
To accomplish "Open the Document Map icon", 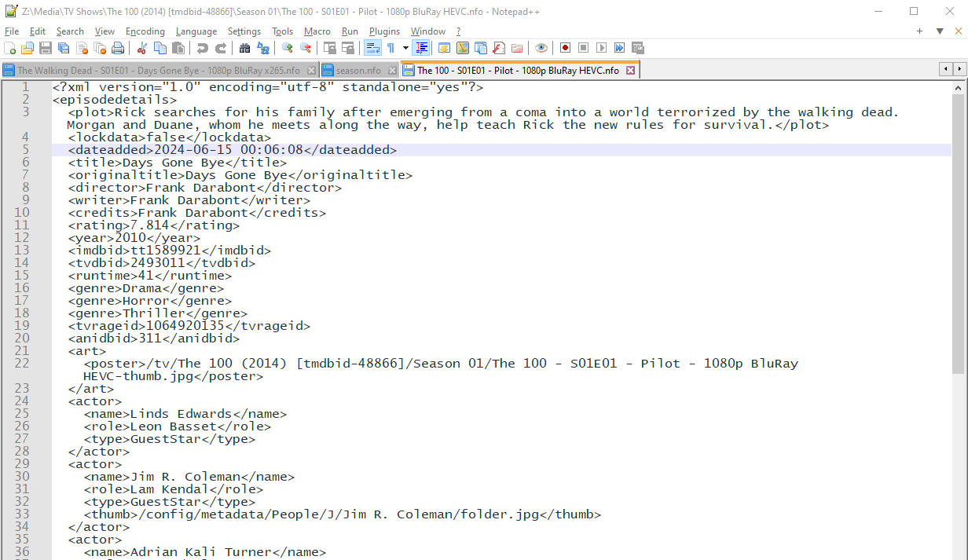I will click(x=462, y=48).
